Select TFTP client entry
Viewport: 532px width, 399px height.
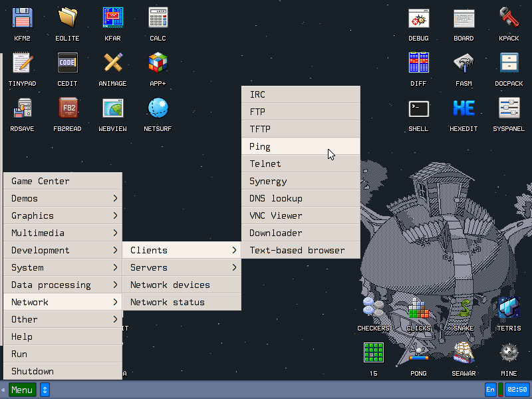click(x=301, y=129)
